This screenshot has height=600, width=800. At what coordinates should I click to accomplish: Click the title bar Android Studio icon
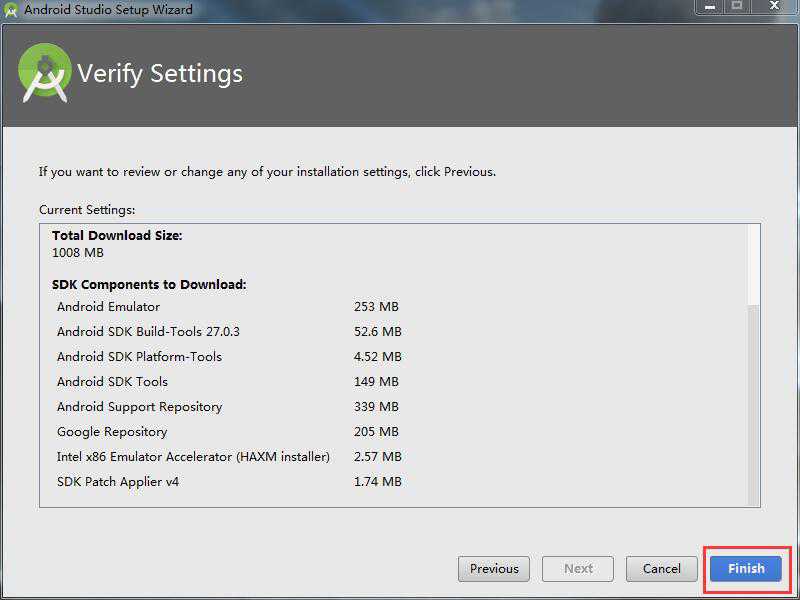[10, 10]
